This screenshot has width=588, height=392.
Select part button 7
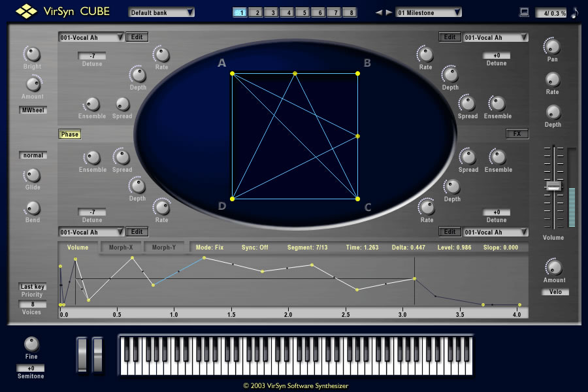click(x=334, y=12)
